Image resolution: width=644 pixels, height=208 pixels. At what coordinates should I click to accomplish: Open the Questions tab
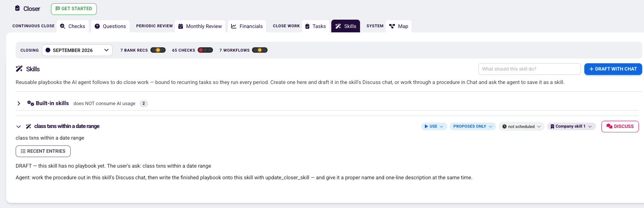pos(110,26)
